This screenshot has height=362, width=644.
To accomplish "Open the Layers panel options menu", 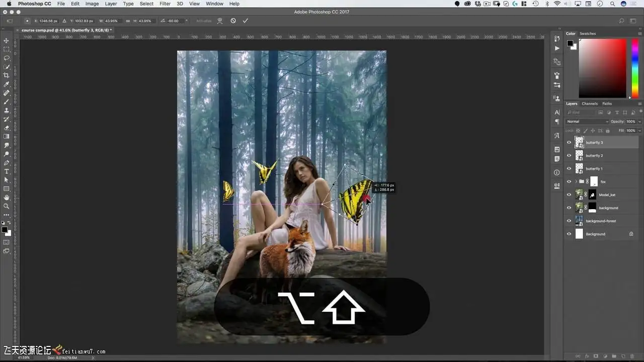I will pyautogui.click(x=640, y=104).
